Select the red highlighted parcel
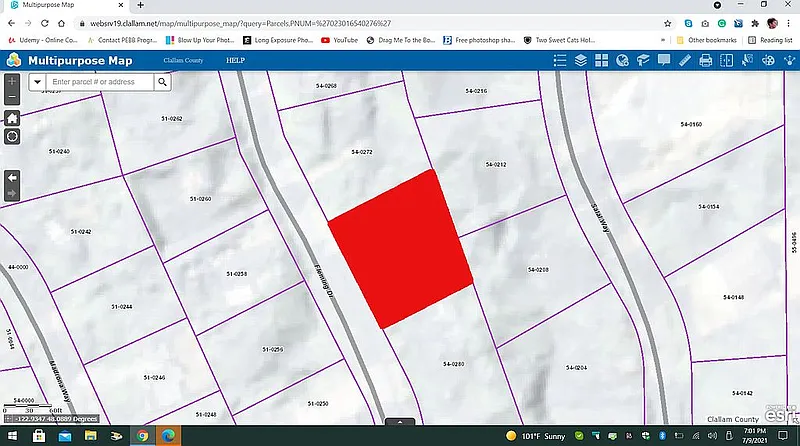This screenshot has height=446, width=800. click(x=400, y=247)
